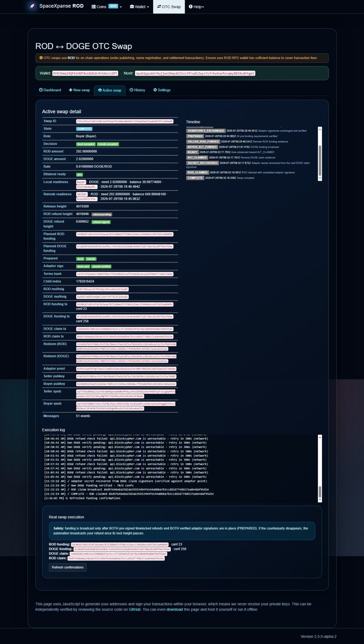This screenshot has width=364, height=644.
Task: Select the OTC Swap nav item
Action: coord(169,7)
